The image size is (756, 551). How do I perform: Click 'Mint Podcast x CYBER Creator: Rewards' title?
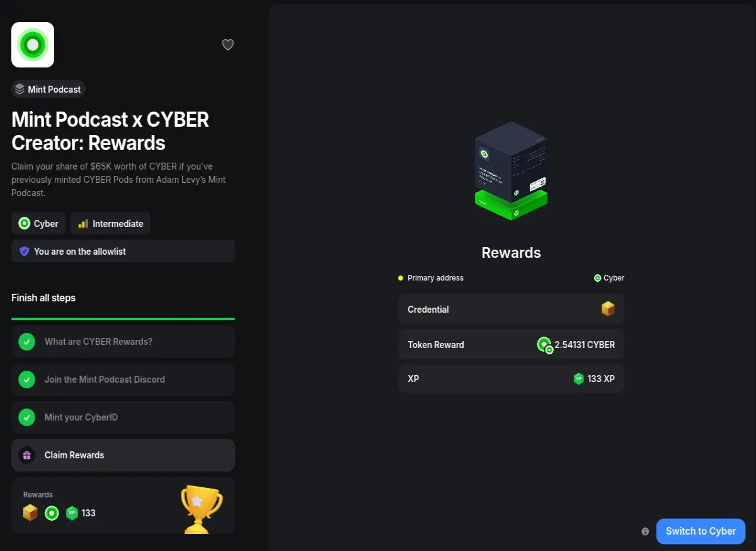pos(110,131)
